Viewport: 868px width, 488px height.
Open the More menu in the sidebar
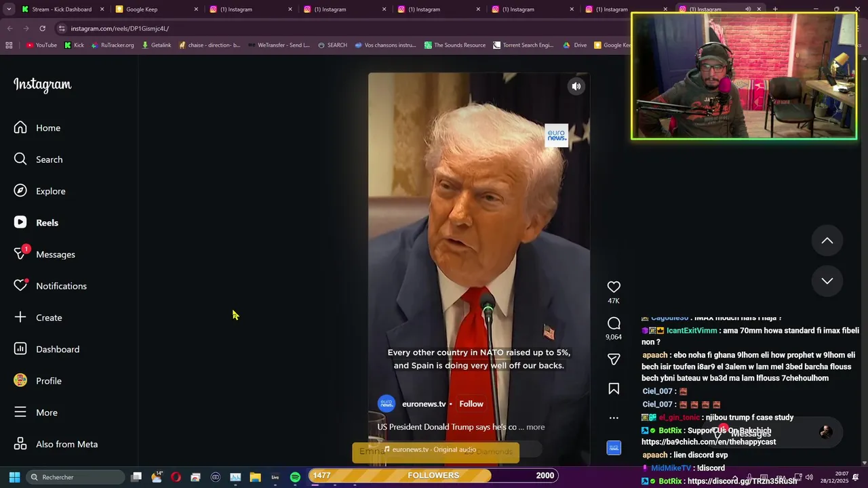point(36,412)
